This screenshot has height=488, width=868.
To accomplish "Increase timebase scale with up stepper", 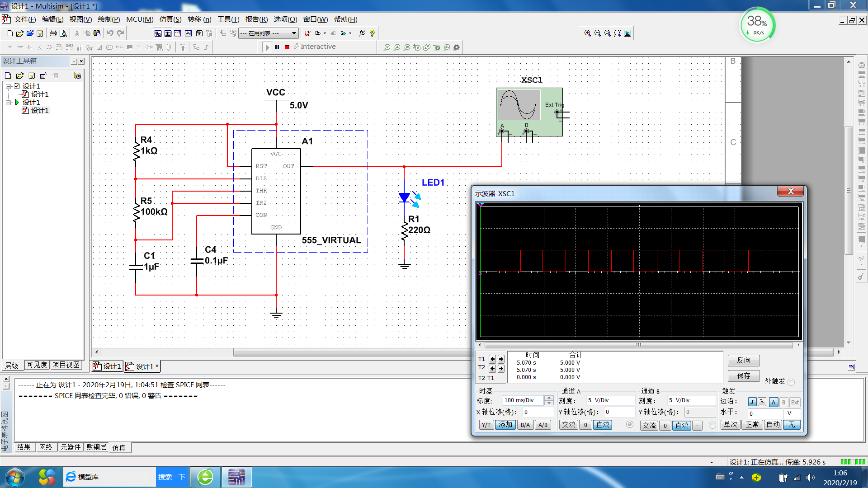I will tap(549, 398).
